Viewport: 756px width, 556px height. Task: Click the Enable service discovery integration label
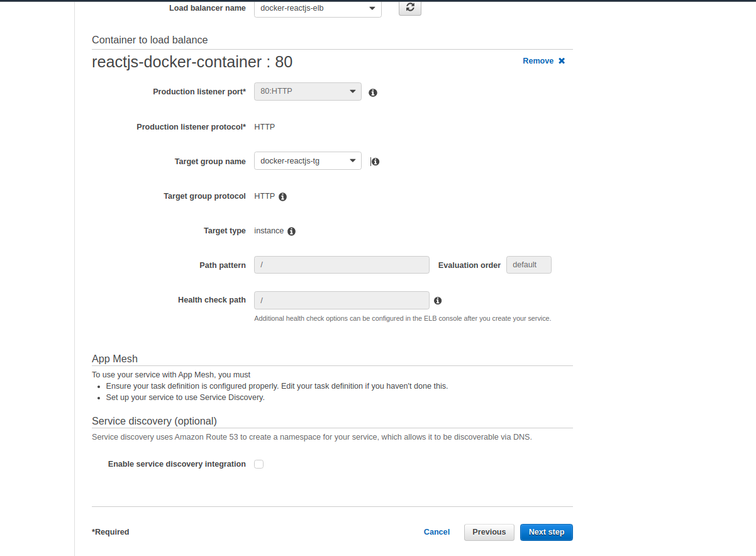click(177, 464)
